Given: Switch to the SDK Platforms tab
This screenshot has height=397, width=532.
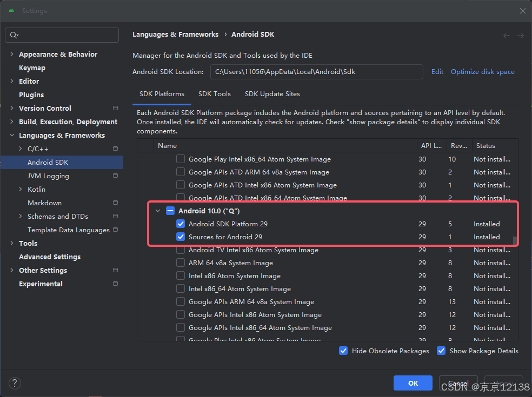Looking at the screenshot, I should click(162, 94).
